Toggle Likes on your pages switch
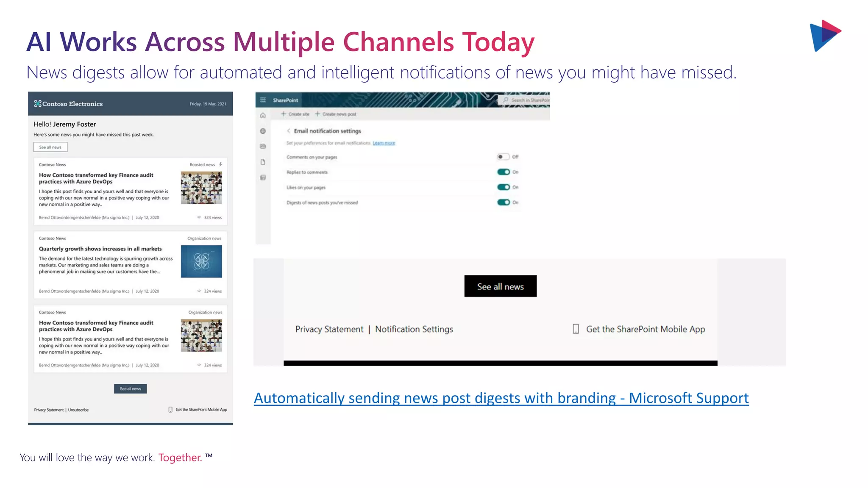The height and width of the screenshot is (488, 868). pos(503,187)
